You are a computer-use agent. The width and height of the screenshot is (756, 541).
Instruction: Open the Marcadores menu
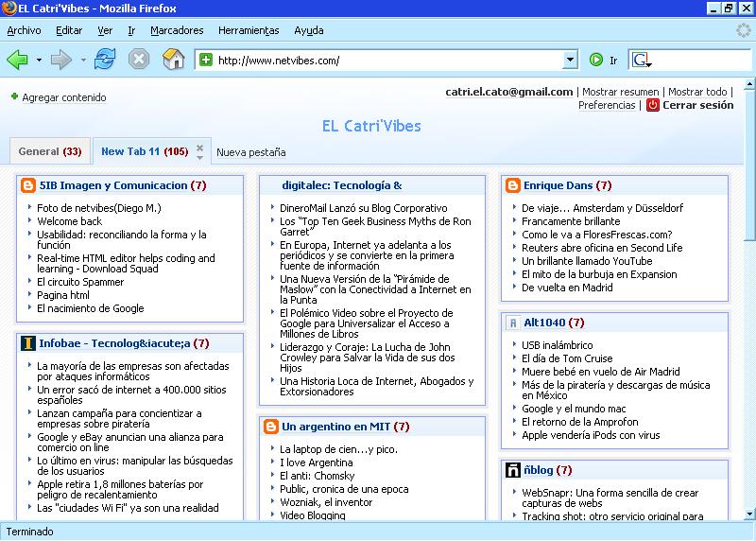point(177,30)
